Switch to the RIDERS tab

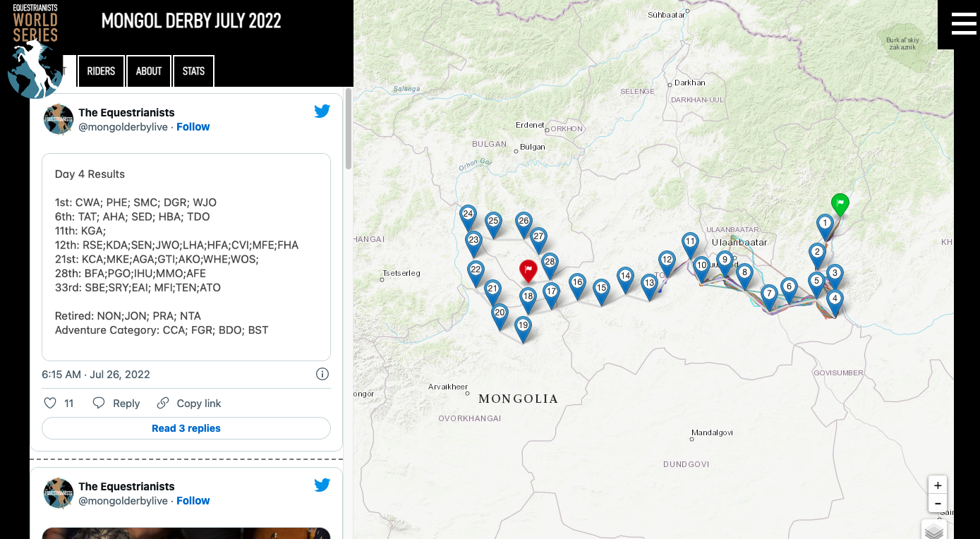(101, 71)
